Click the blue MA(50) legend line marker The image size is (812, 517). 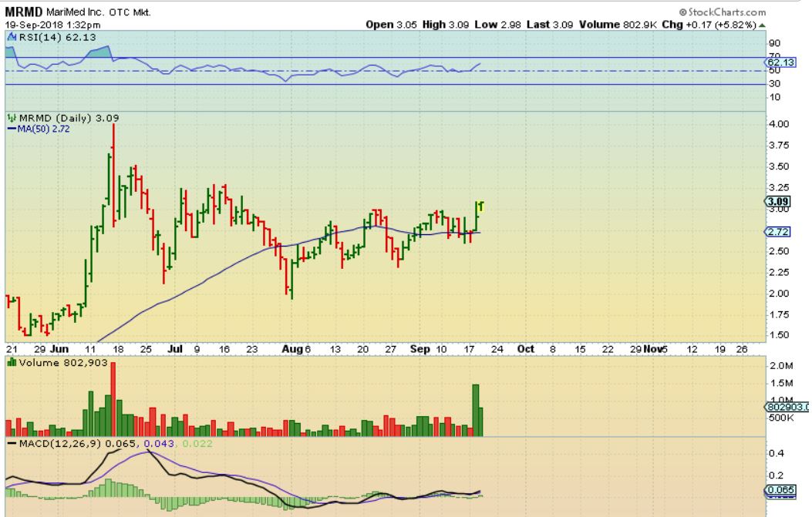(x=12, y=128)
